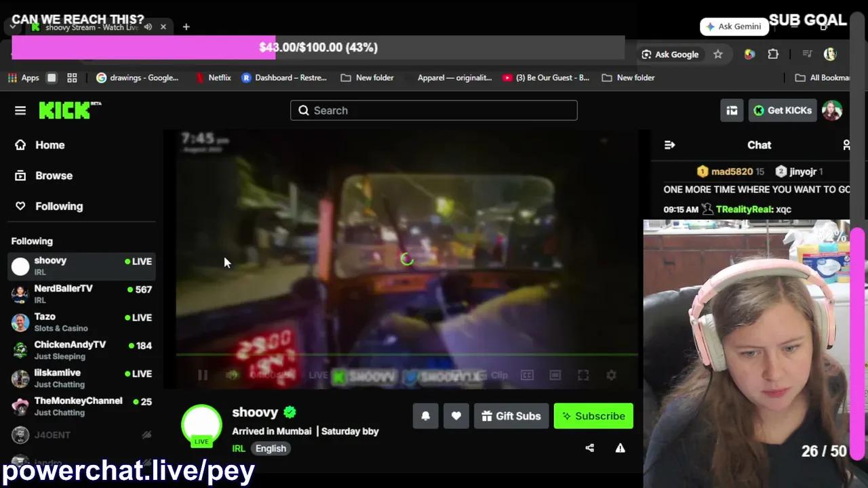The width and height of the screenshot is (868, 488).
Task: Open the tab groups grid icon
Action: click(x=72, y=78)
